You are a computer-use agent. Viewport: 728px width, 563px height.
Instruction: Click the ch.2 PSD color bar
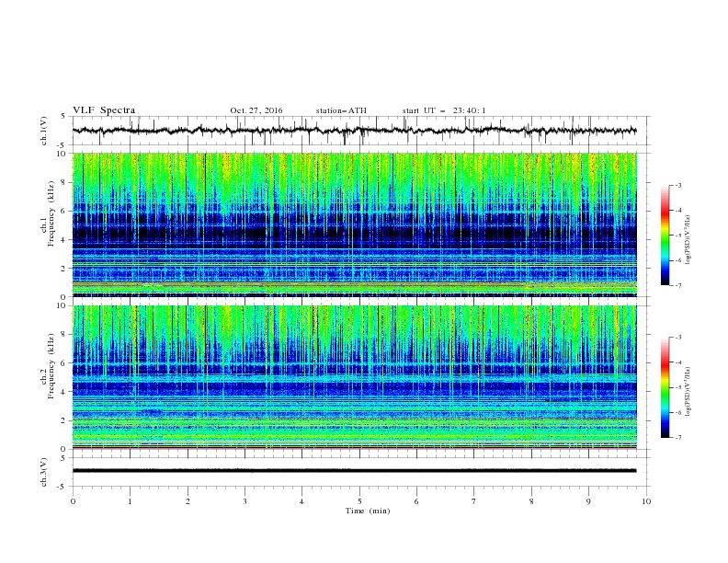click(665, 387)
